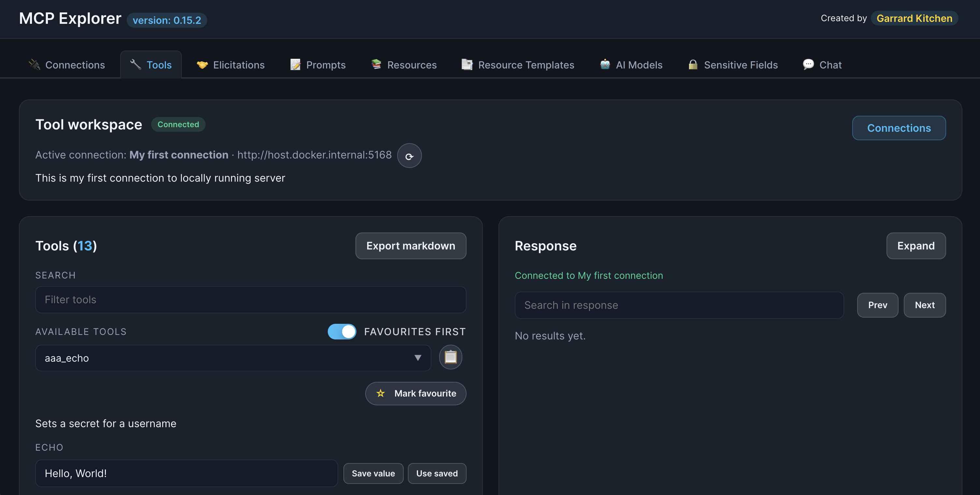Click the Search in response field
The image size is (980, 495).
pyautogui.click(x=679, y=305)
